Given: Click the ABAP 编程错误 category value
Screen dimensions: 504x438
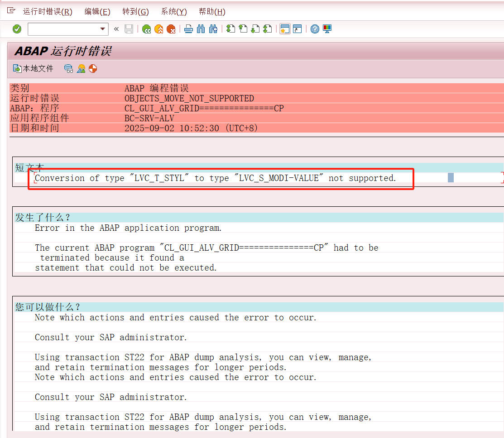Looking at the screenshot, I should (x=157, y=88).
